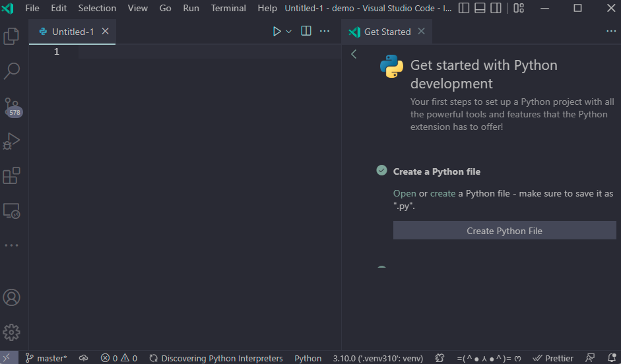
Task: Open the Terminal menu
Action: (x=228, y=8)
